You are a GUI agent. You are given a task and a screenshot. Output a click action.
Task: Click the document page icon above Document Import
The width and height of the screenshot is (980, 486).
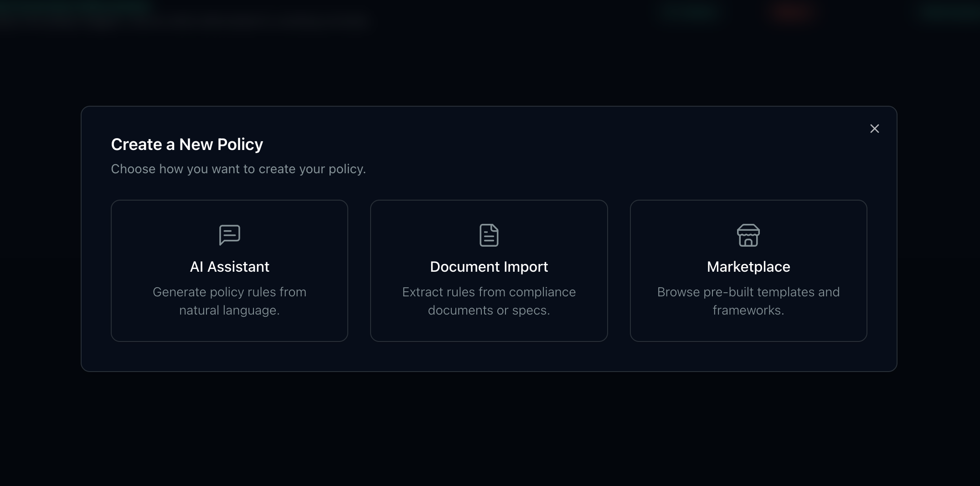489,235
